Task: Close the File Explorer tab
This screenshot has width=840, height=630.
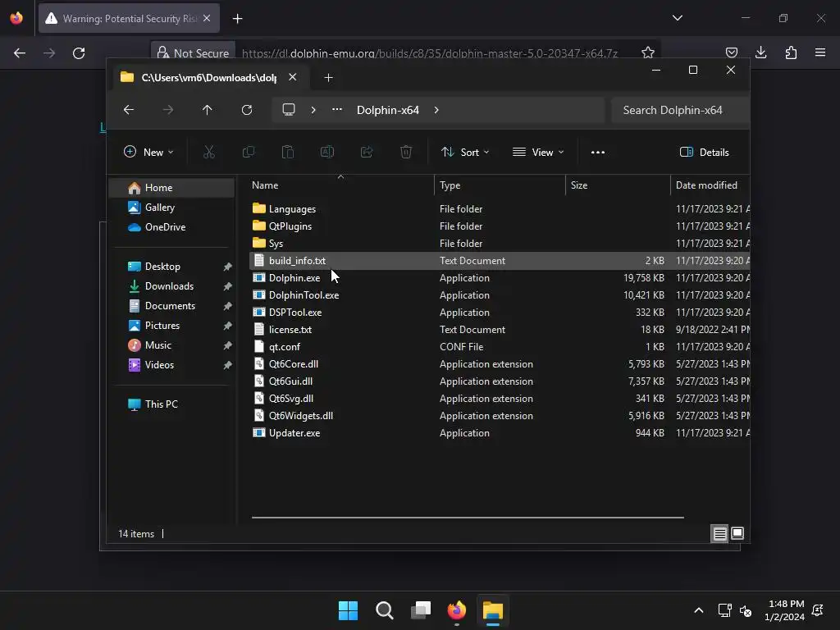Action: 293,77
